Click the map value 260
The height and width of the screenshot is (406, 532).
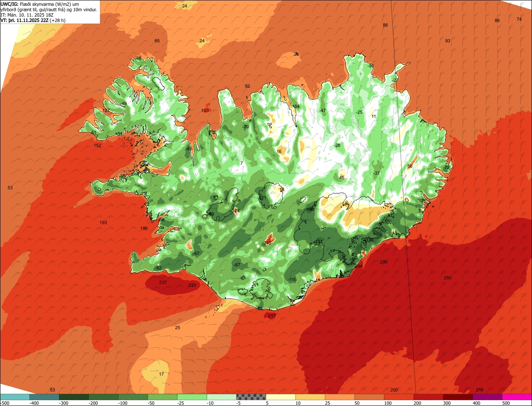(x=447, y=278)
